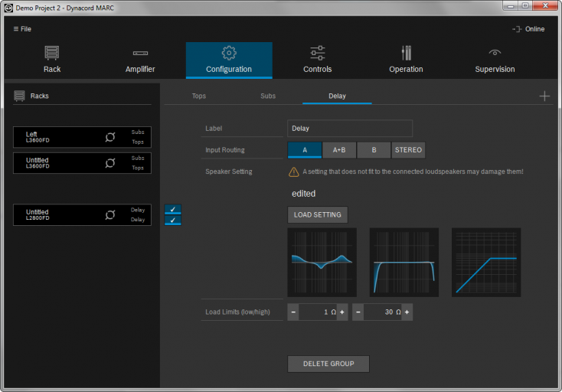Screen dimensions: 562x392
Task: Click the speaker setting warning triangle icon
Action: pos(293,172)
